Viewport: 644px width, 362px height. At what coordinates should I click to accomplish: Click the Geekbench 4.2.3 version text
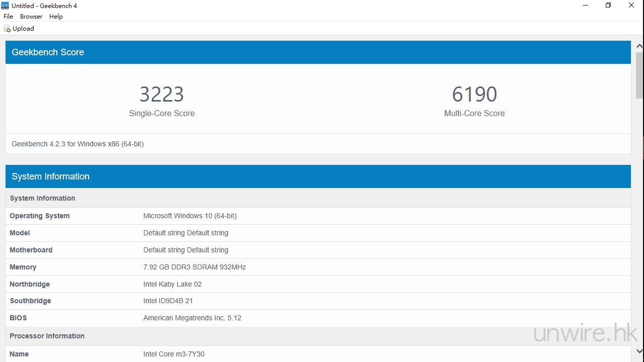click(x=77, y=144)
